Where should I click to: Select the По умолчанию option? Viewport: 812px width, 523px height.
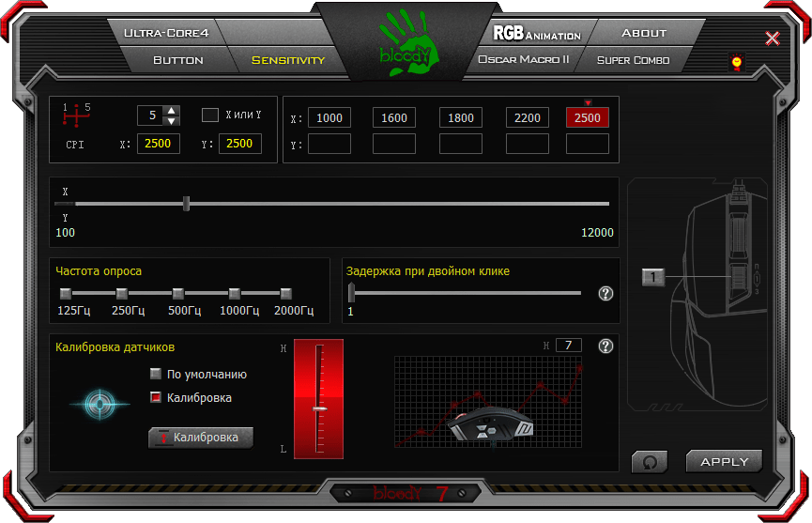coord(155,374)
